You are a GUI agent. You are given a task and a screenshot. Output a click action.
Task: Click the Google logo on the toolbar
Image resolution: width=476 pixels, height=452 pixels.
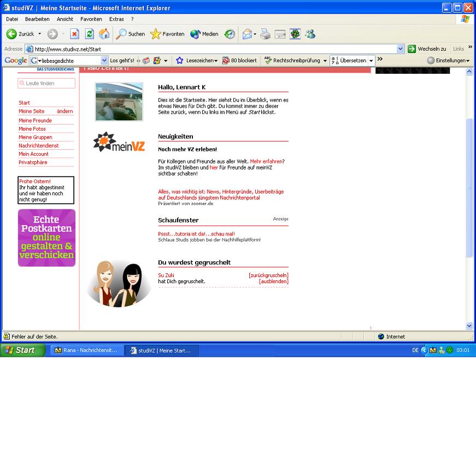click(16, 61)
